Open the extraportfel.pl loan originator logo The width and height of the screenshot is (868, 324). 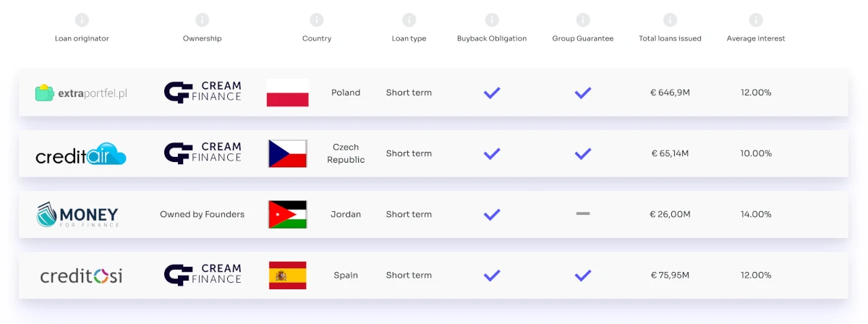coord(81,93)
